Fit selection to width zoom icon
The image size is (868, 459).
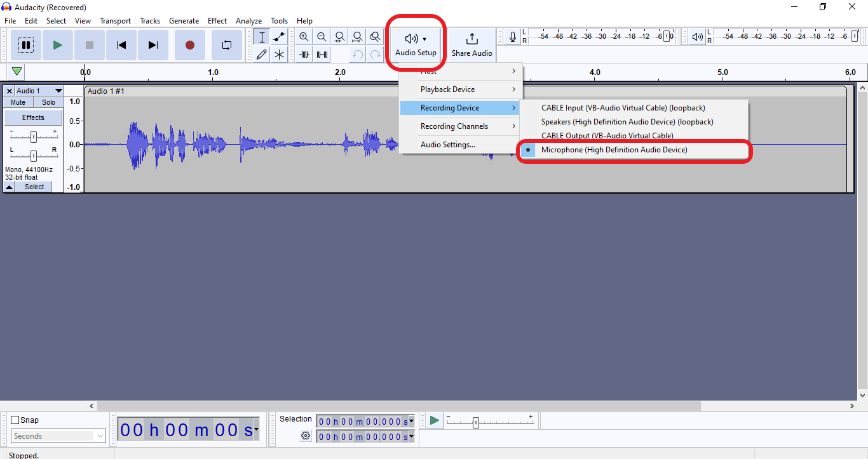pos(340,37)
